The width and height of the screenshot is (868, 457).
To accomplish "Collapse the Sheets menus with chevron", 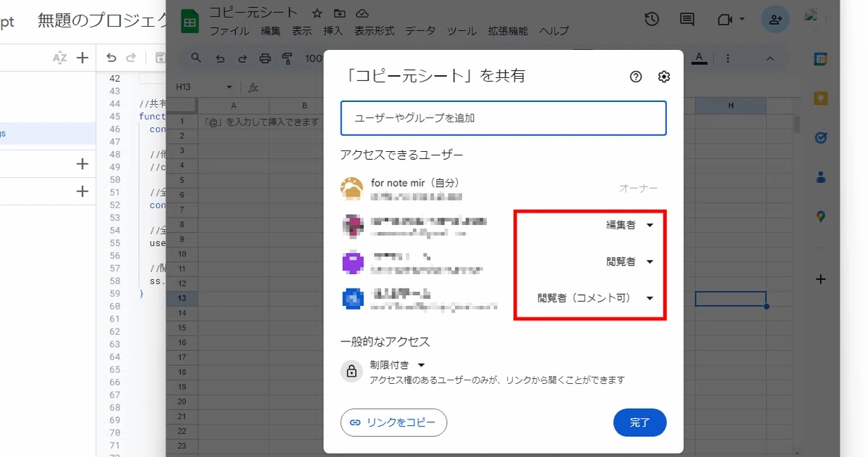I will click(770, 58).
